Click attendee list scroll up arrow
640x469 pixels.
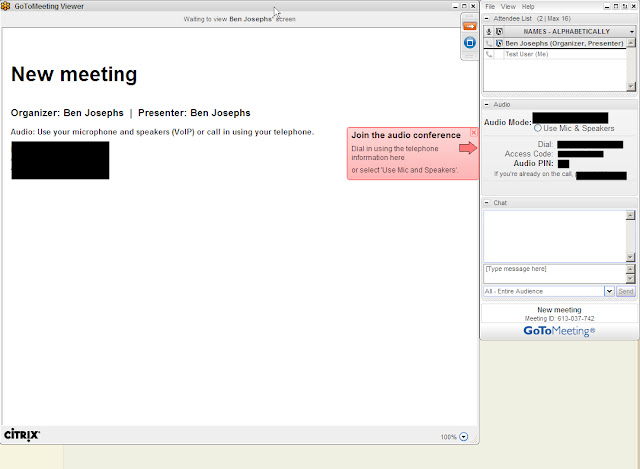click(x=631, y=43)
